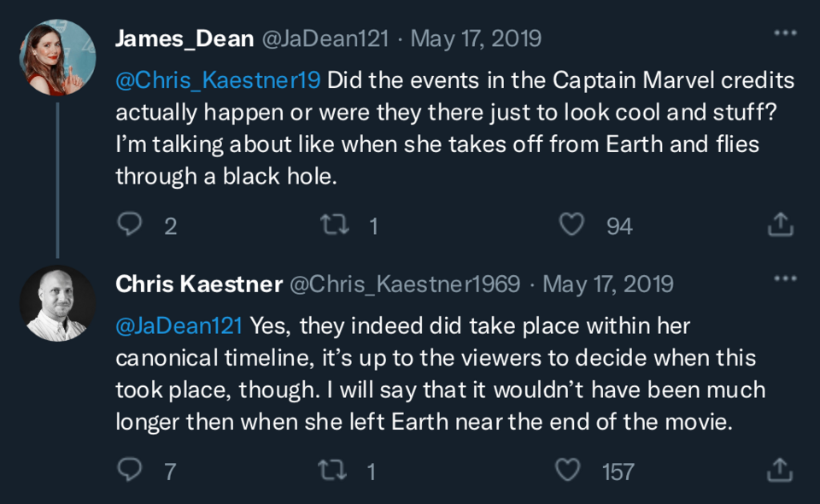Open James_Dean display name profile

click(184, 38)
